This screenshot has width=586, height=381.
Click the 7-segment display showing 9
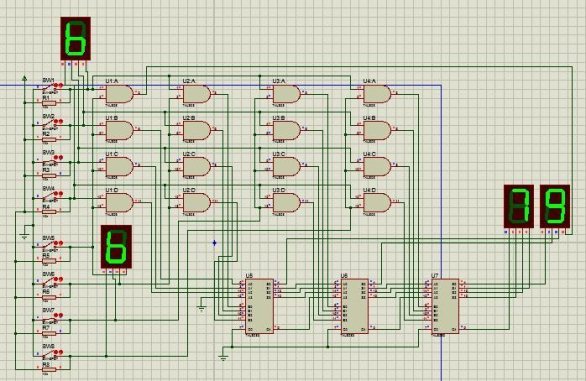point(555,206)
